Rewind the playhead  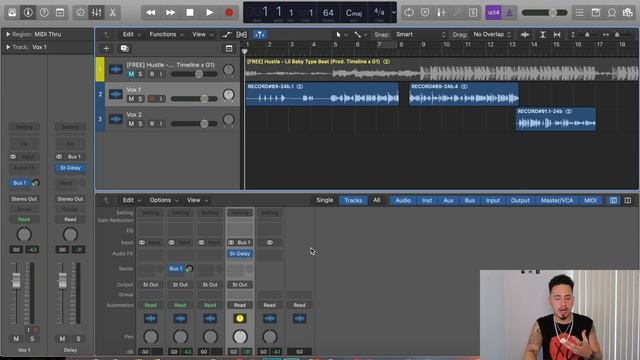[x=151, y=13]
